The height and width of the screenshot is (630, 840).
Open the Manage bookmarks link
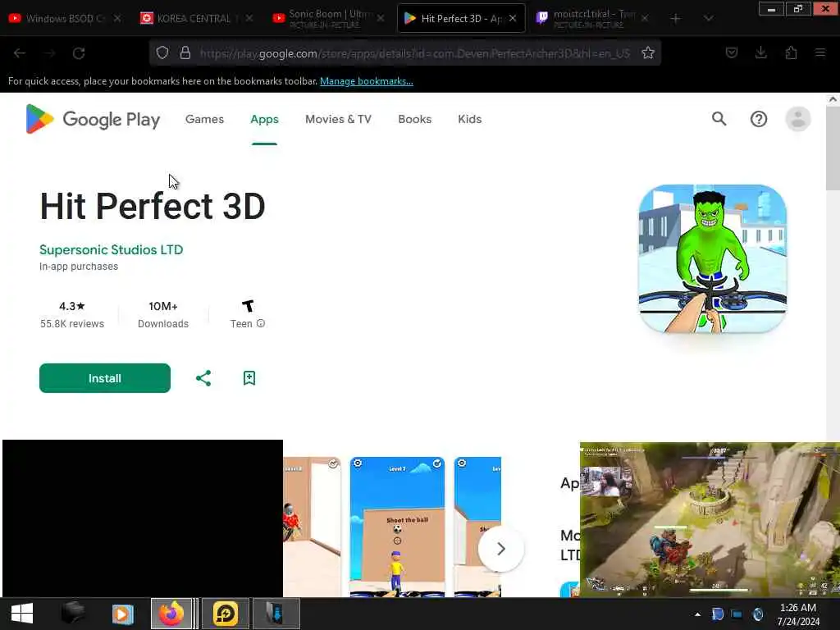coord(367,81)
